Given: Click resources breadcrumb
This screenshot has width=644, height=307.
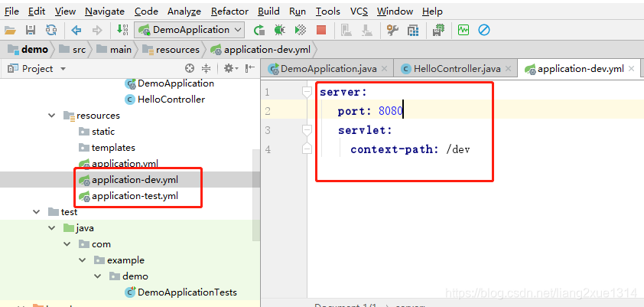Looking at the screenshot, I should [x=171, y=50].
